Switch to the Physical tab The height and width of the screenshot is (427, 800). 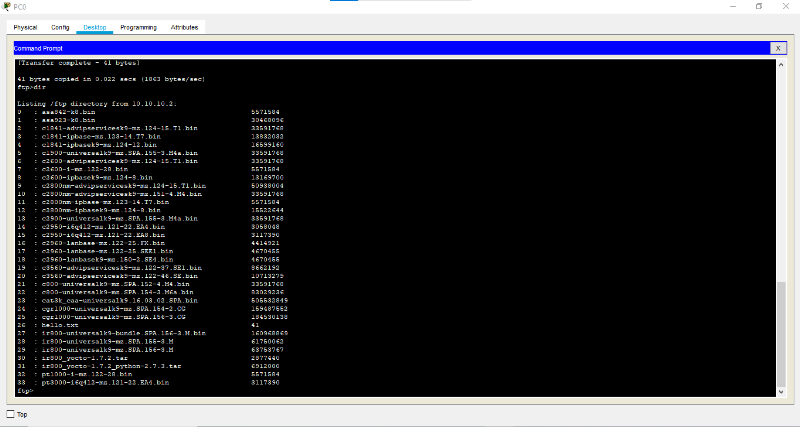click(x=25, y=27)
